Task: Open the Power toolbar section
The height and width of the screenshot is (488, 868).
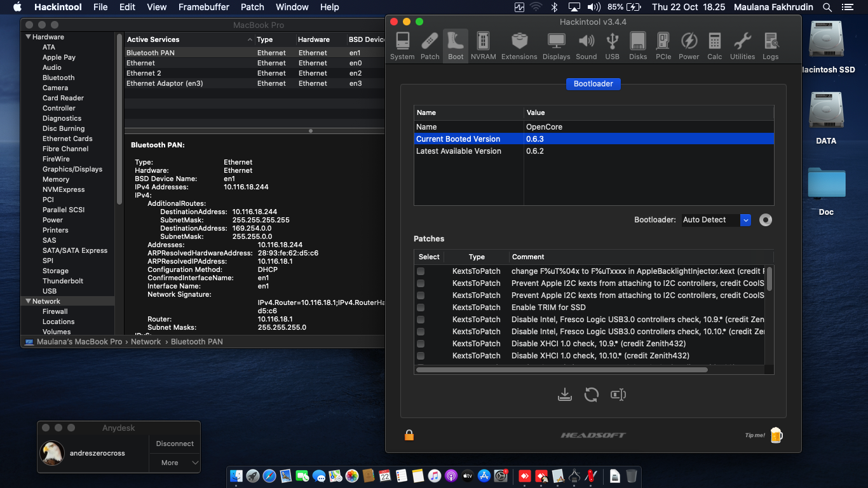Action: coord(689,46)
